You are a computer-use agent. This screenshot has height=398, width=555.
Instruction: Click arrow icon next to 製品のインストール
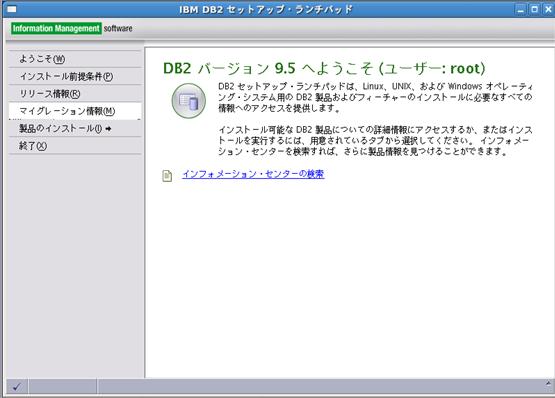[108, 129]
